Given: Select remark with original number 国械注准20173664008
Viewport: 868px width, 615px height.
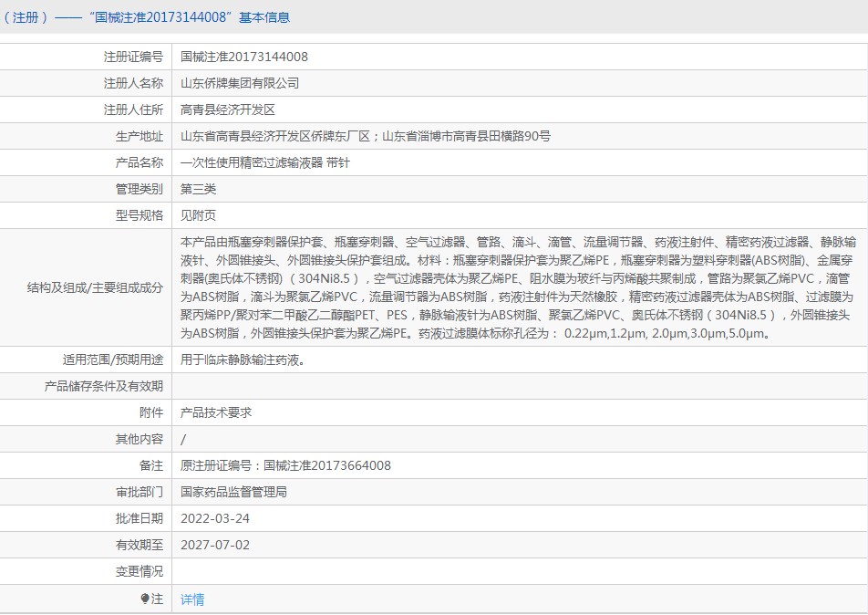Looking at the screenshot, I should 285,466.
